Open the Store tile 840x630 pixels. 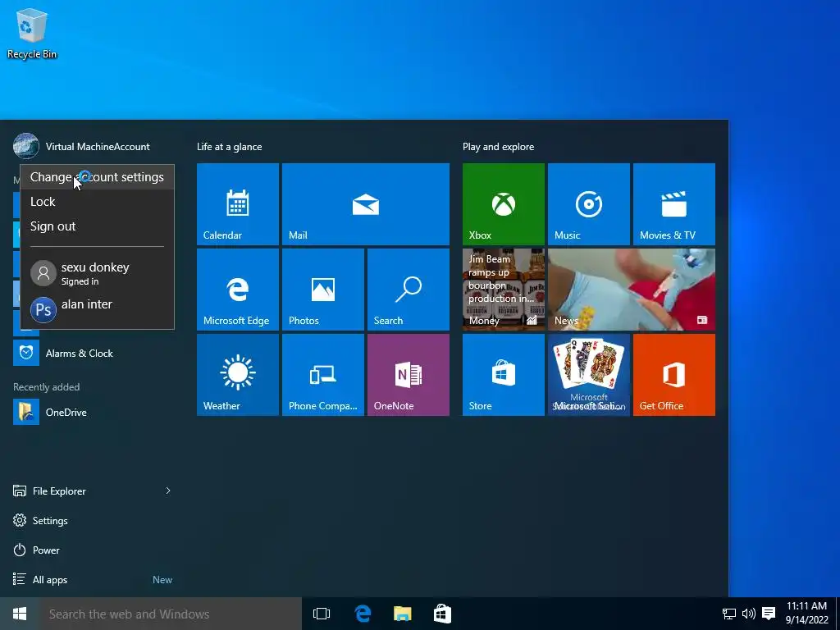click(x=503, y=374)
